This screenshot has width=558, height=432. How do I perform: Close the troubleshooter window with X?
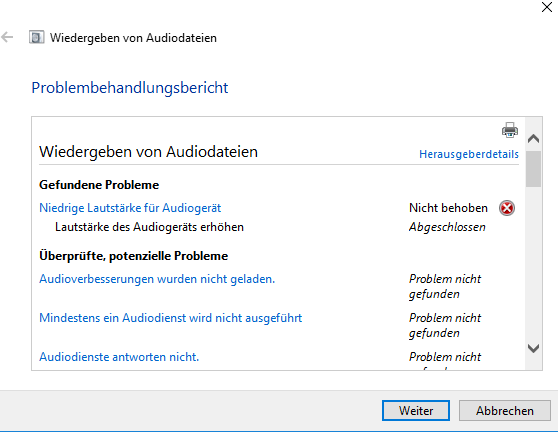[x=547, y=7]
